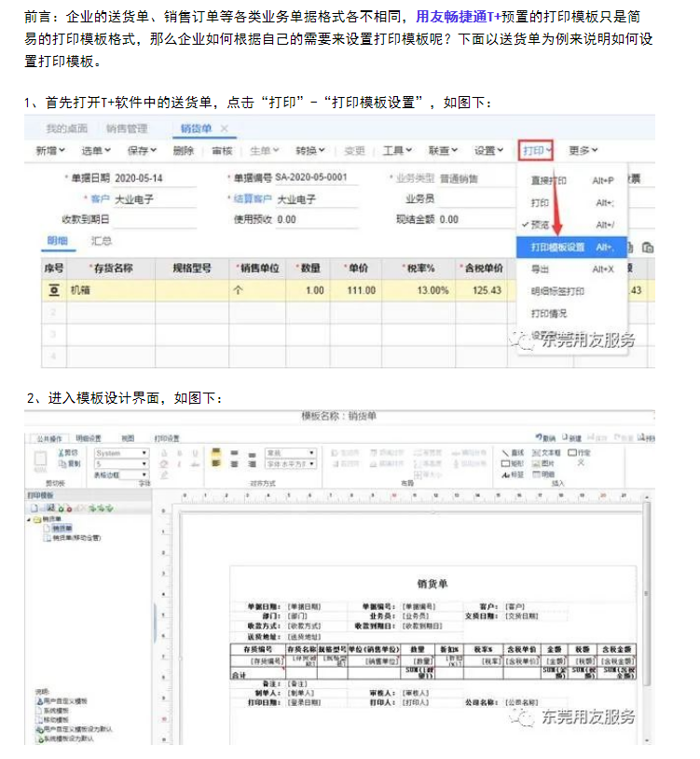Click the paste icon right of print menu
Viewport: 700px width, 759px height.
[x=647, y=248]
